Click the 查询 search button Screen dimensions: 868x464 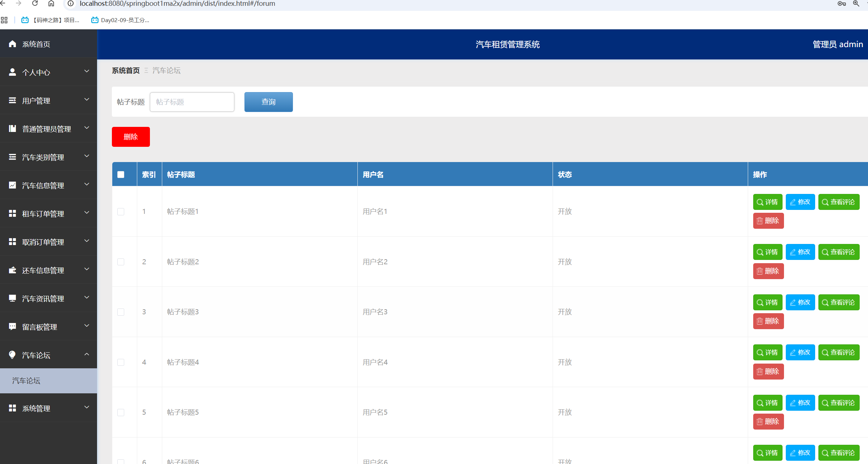click(x=268, y=102)
